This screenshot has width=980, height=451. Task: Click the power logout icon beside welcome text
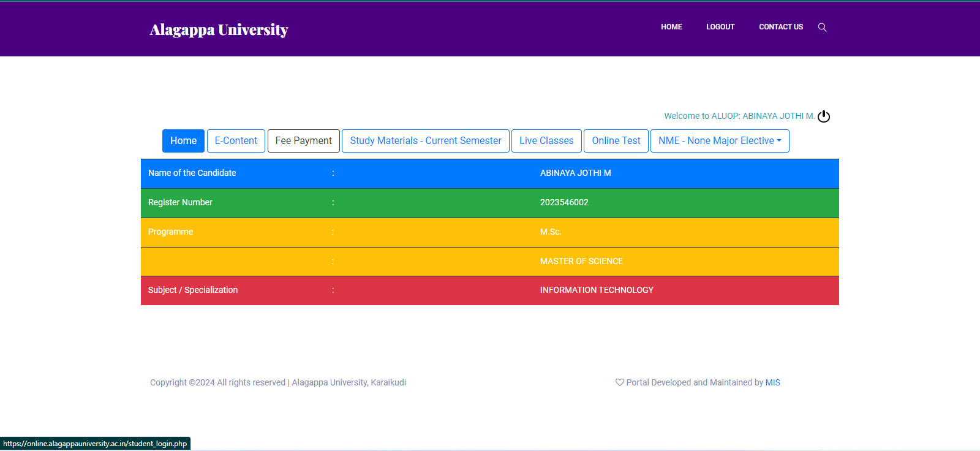(824, 116)
